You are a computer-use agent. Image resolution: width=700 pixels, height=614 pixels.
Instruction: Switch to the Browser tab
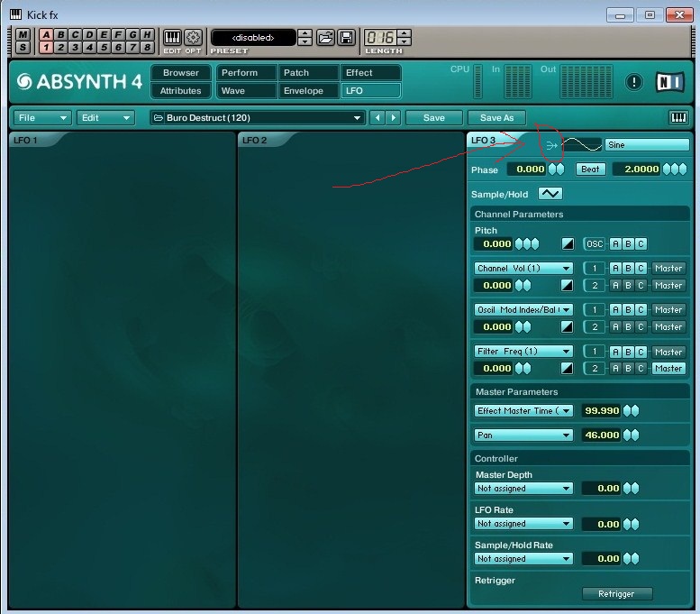coord(181,72)
